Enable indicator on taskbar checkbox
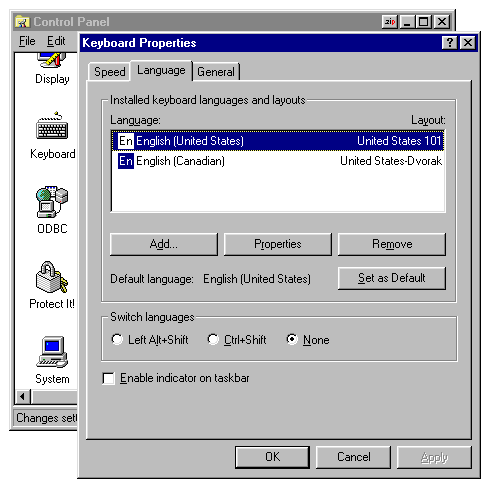This screenshot has height=490, width=491. [x=109, y=378]
